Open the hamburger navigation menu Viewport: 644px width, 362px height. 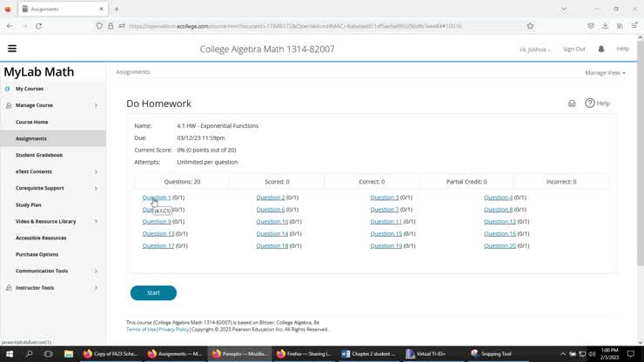(12, 49)
